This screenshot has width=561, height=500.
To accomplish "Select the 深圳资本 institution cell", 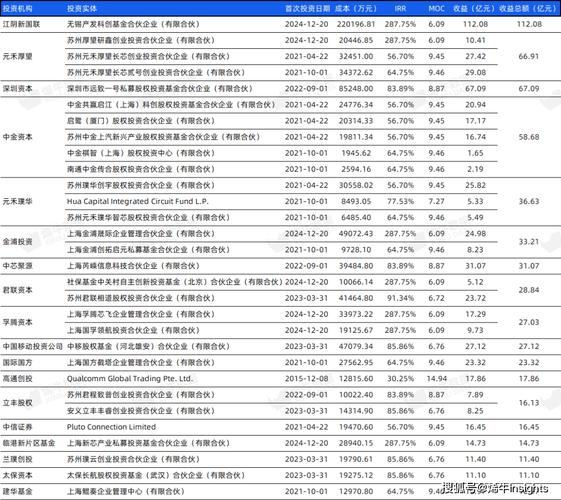I will pos(18,89).
